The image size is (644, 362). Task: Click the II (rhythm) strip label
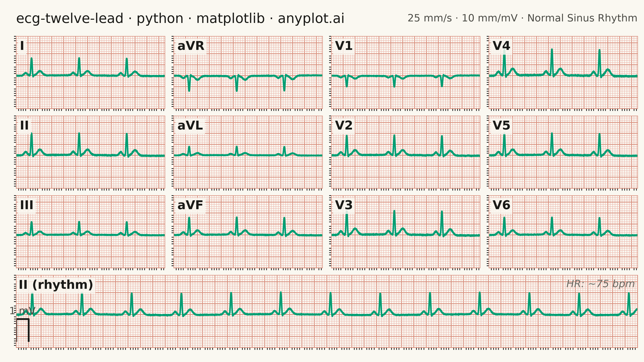click(x=56, y=285)
